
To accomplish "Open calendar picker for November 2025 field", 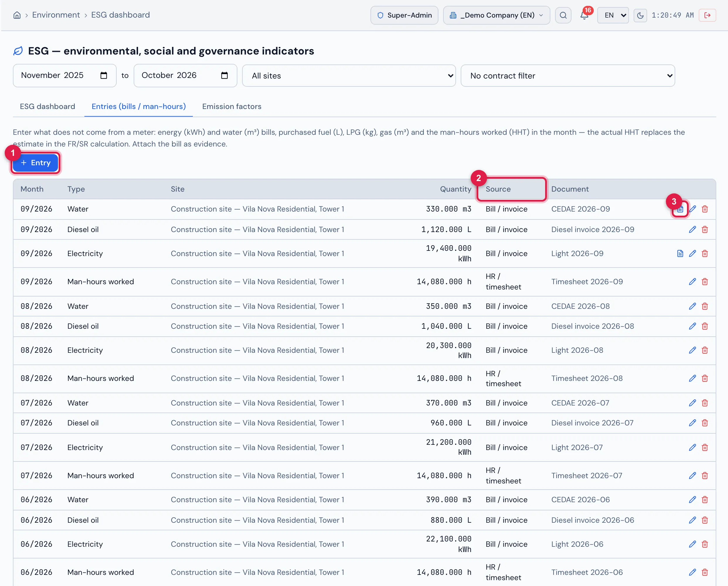I will [x=104, y=75].
